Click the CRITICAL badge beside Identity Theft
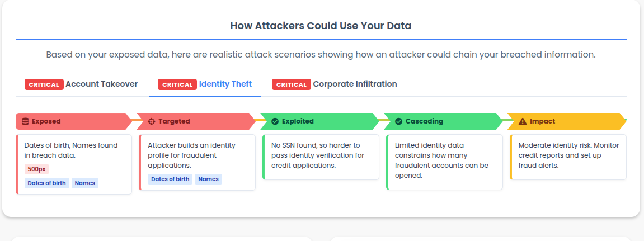The height and width of the screenshot is (241, 644). [177, 84]
